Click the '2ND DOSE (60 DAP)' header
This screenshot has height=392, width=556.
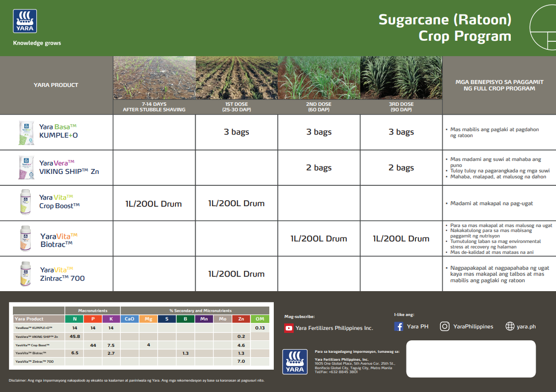tap(319, 107)
